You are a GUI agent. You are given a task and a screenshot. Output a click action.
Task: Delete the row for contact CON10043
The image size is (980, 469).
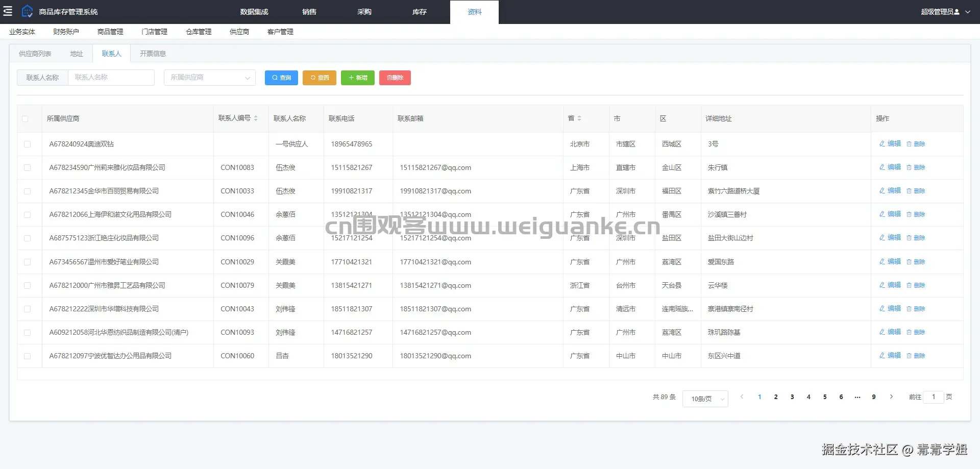click(x=916, y=309)
